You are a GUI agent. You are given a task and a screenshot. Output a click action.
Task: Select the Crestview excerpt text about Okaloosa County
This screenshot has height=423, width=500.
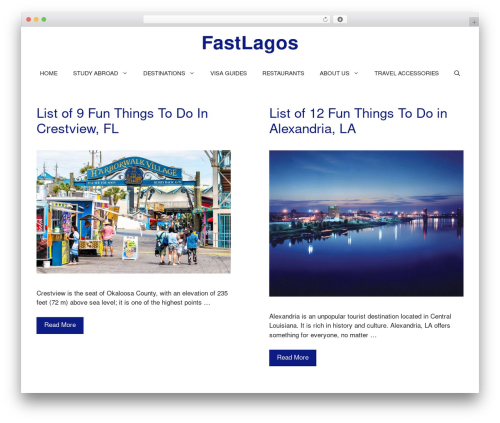click(132, 298)
